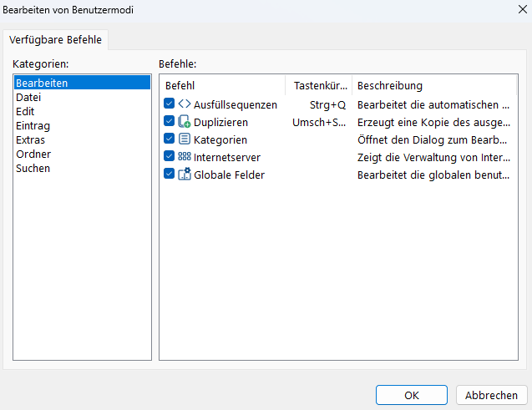Click the Kategorien list icon

[185, 139]
